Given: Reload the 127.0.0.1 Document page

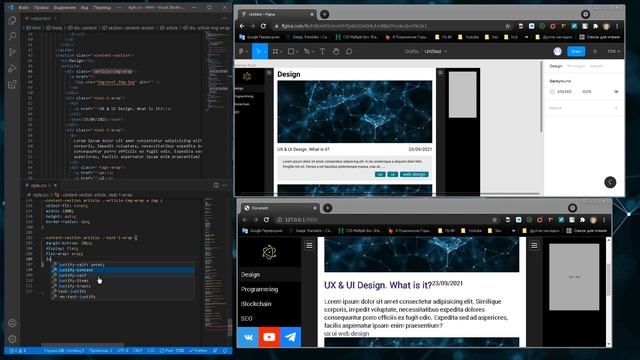Looking at the screenshot, I should [266, 220].
